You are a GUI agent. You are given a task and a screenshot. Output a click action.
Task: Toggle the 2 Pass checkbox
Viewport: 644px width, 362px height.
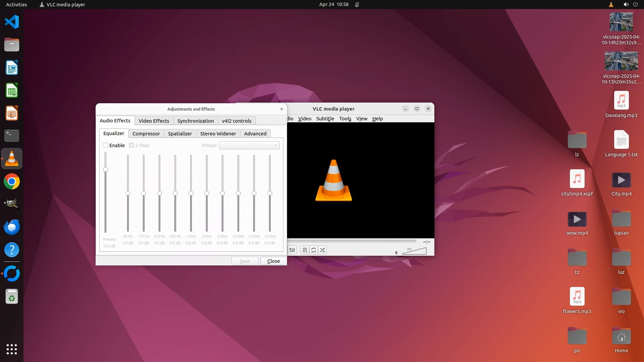click(x=131, y=145)
